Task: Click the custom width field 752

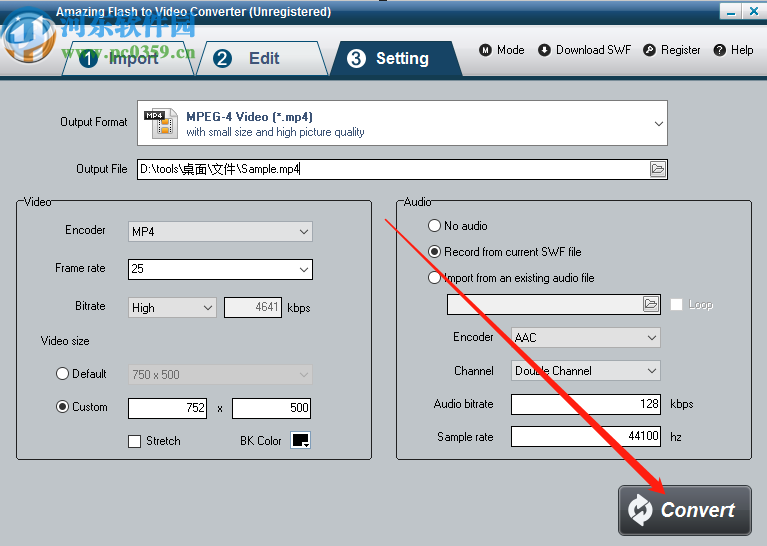Action: (x=167, y=408)
